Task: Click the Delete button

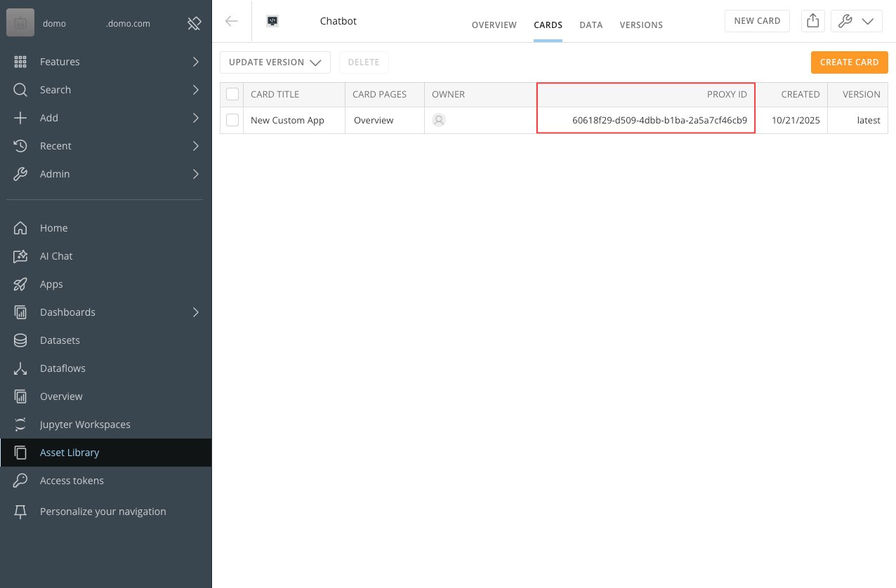Action: tap(364, 62)
